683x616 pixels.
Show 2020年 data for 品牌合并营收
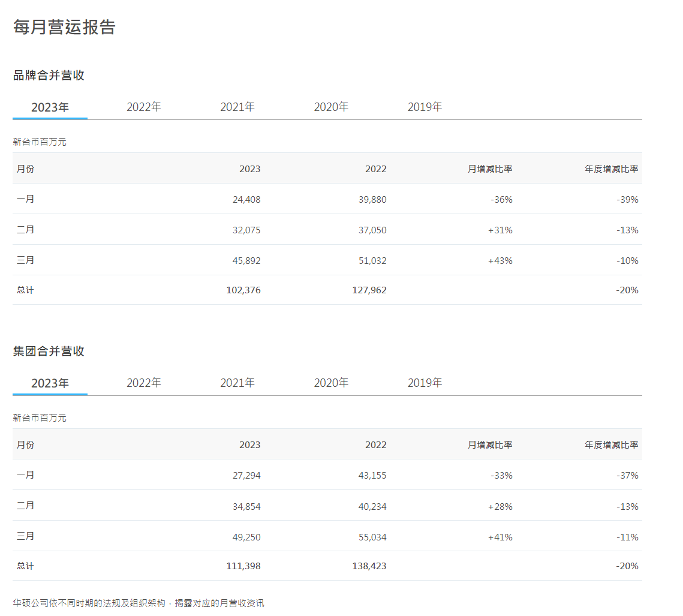tap(331, 107)
